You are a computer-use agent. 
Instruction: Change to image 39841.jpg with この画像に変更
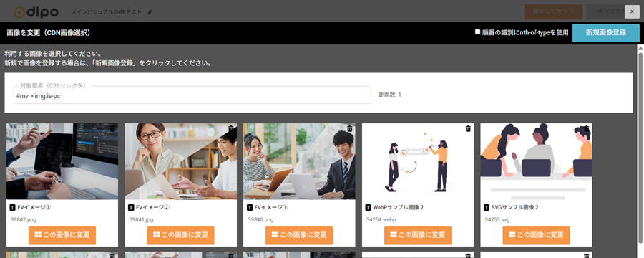point(181,235)
